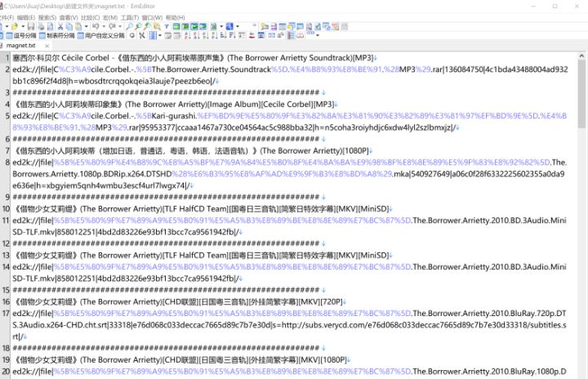Close the magnet.txt tab
This screenshot has width=588, height=379.
(x=47, y=46)
